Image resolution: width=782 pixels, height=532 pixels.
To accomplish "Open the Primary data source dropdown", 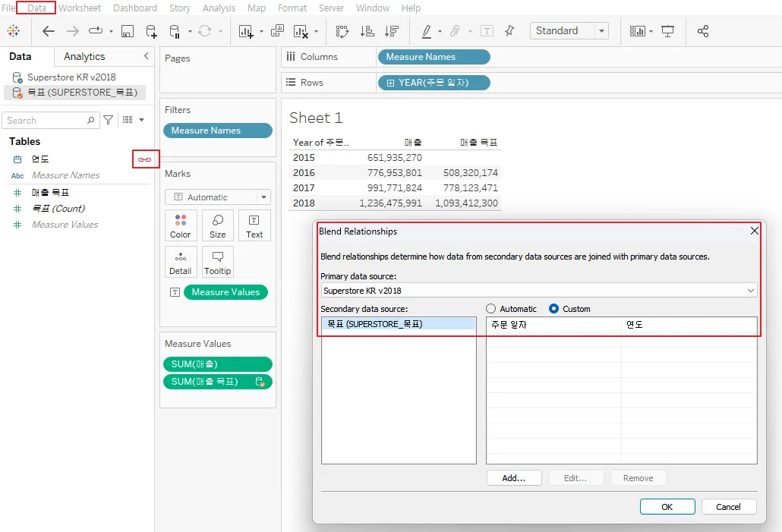I will click(x=538, y=291).
